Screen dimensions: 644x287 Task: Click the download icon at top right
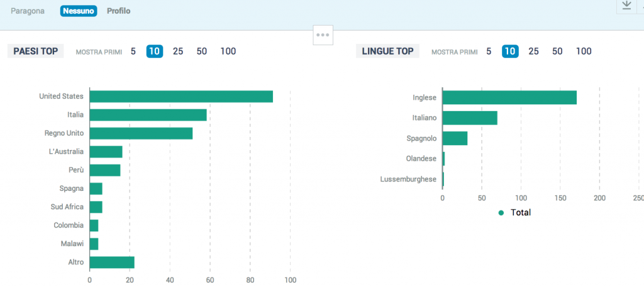pos(626,6)
